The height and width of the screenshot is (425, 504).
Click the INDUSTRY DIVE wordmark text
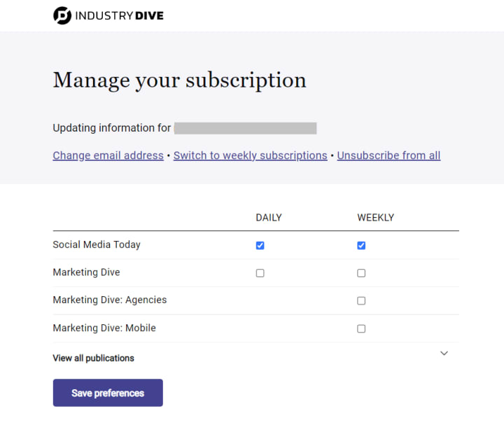119,15
